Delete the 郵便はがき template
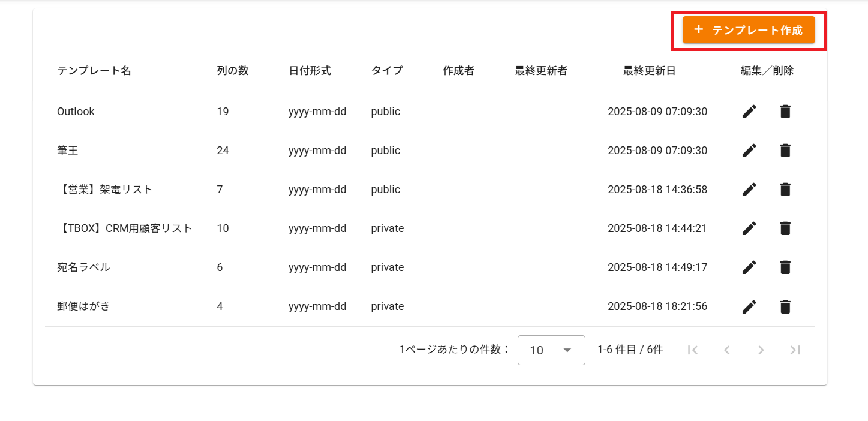868x421 pixels. coord(785,307)
